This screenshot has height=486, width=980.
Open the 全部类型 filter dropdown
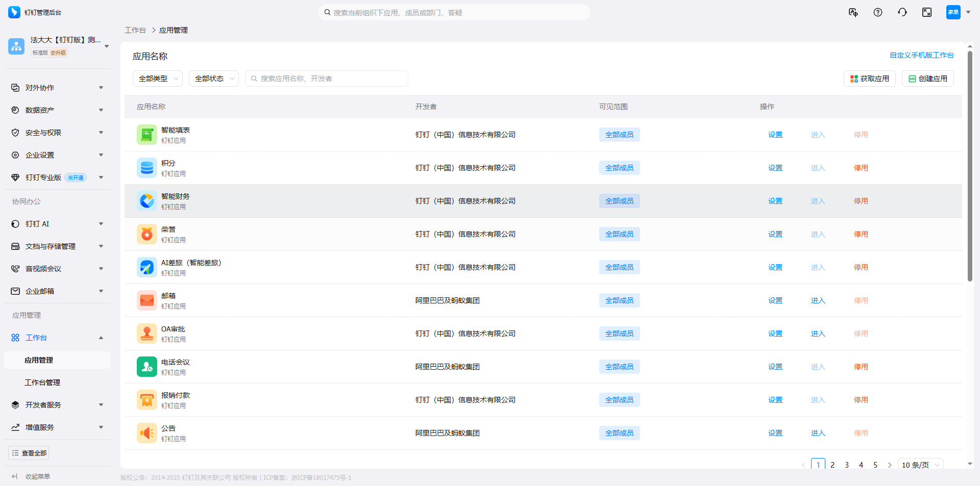158,79
